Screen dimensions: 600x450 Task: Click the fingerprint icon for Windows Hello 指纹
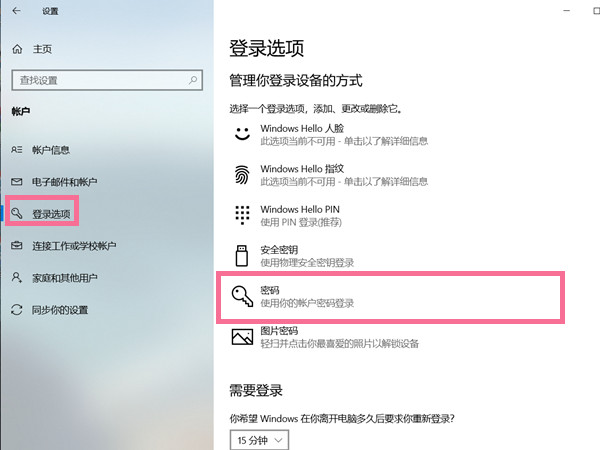tap(241, 175)
